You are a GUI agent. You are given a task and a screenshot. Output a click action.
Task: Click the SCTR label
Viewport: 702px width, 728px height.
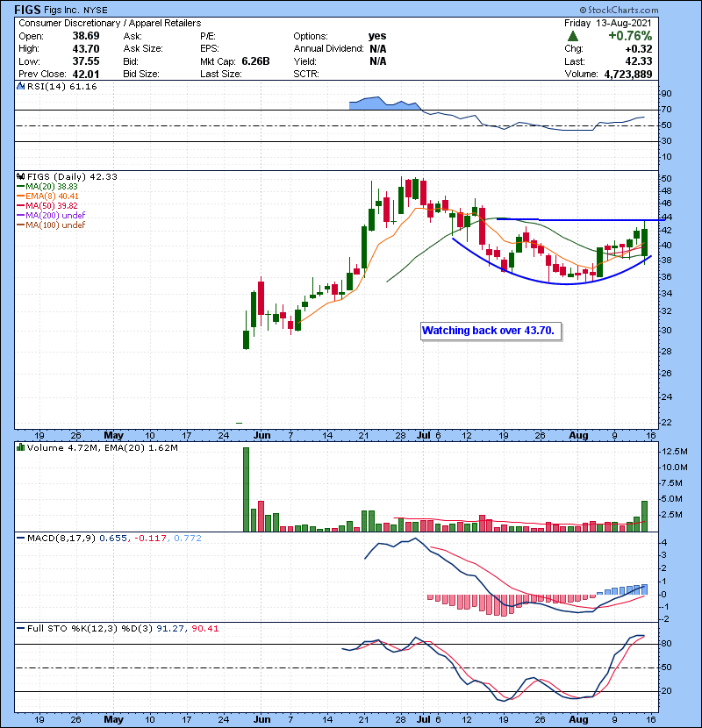click(x=306, y=74)
